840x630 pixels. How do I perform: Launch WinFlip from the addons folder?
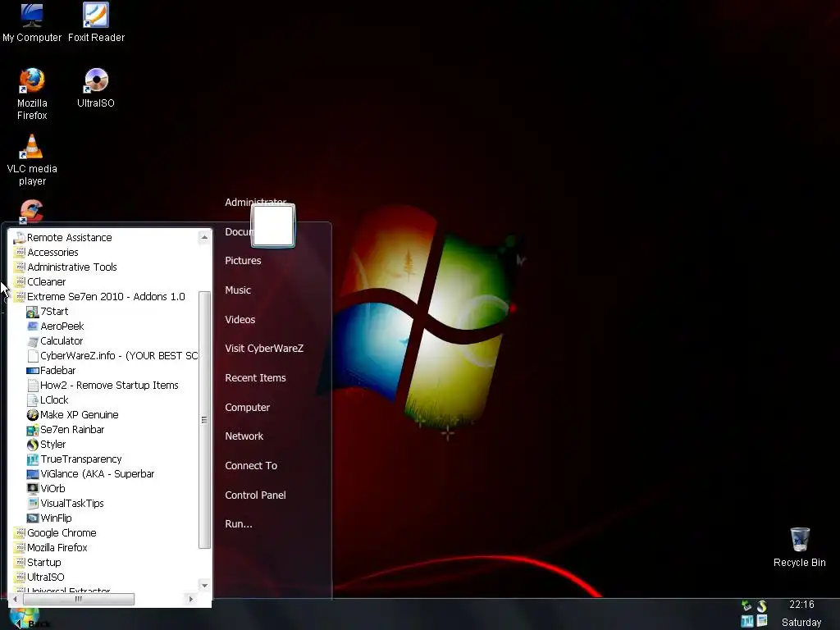point(48,518)
